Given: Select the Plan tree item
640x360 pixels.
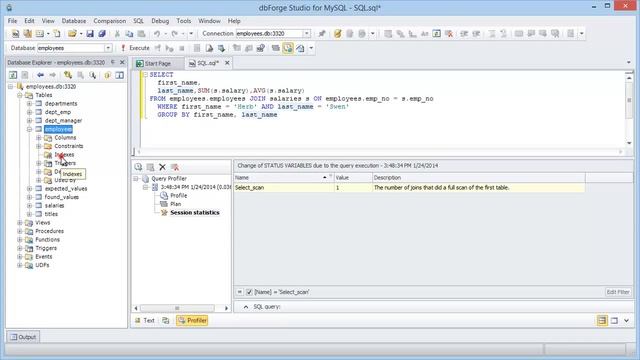Looking at the screenshot, I should (x=176, y=204).
